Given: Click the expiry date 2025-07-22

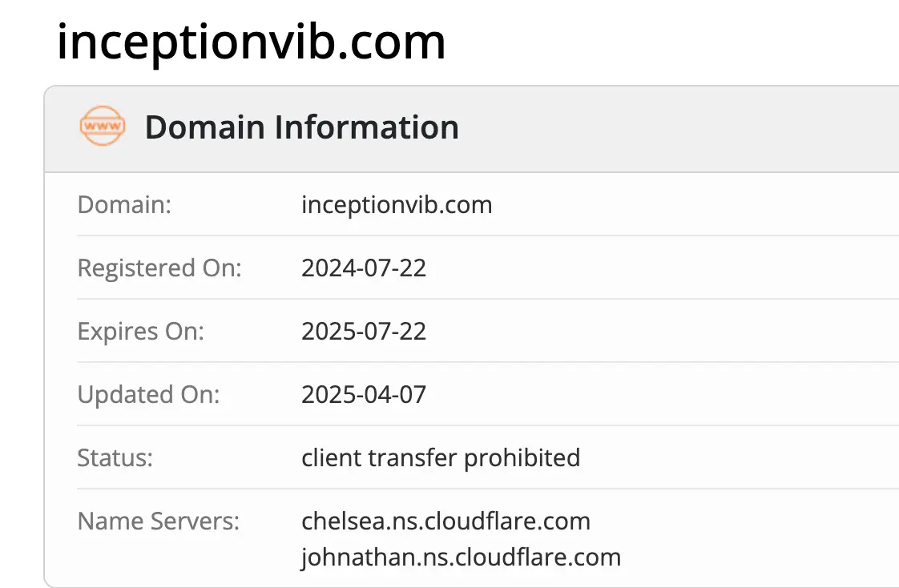Looking at the screenshot, I should pos(364,331).
